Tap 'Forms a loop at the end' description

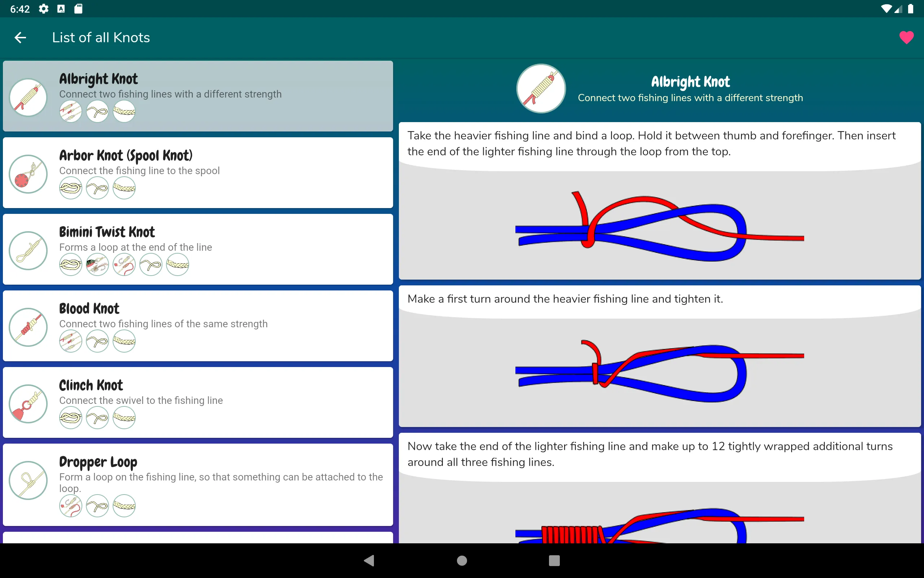[x=136, y=247]
